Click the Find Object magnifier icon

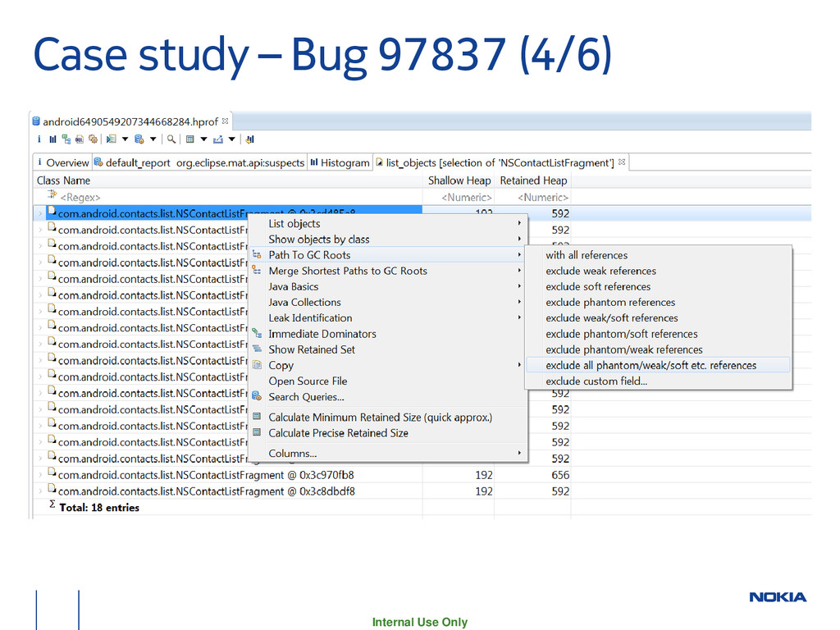[173, 139]
